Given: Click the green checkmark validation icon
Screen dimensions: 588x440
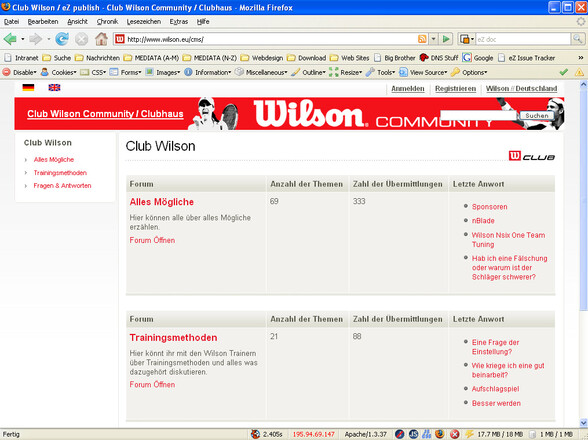Looking at the screenshot, I should pyautogui.click(x=564, y=72).
